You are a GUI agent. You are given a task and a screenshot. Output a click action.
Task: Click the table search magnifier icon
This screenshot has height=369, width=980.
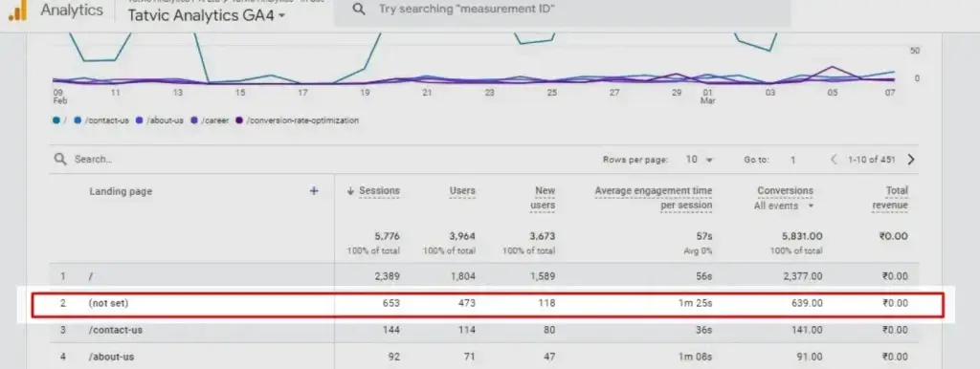pos(60,160)
